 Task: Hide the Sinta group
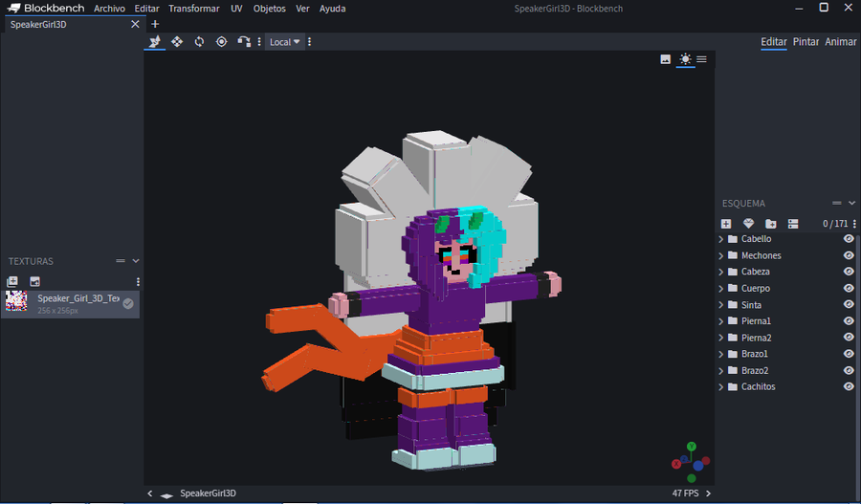coord(849,304)
